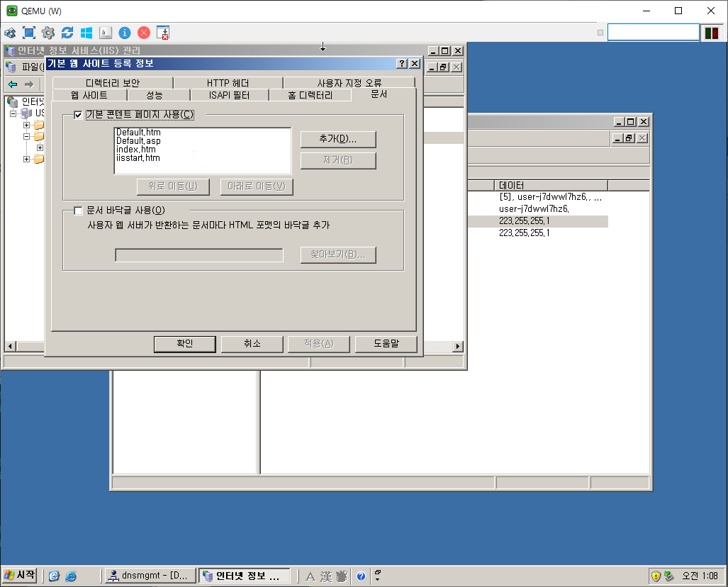Toggle QEMU fullscreen mode icon
The image size is (728, 587).
(29, 33)
